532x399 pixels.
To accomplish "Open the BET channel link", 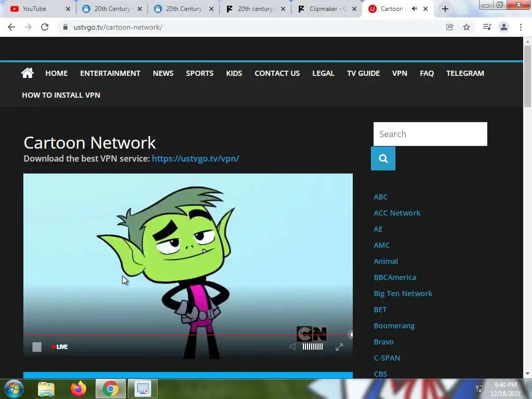I will point(380,310).
